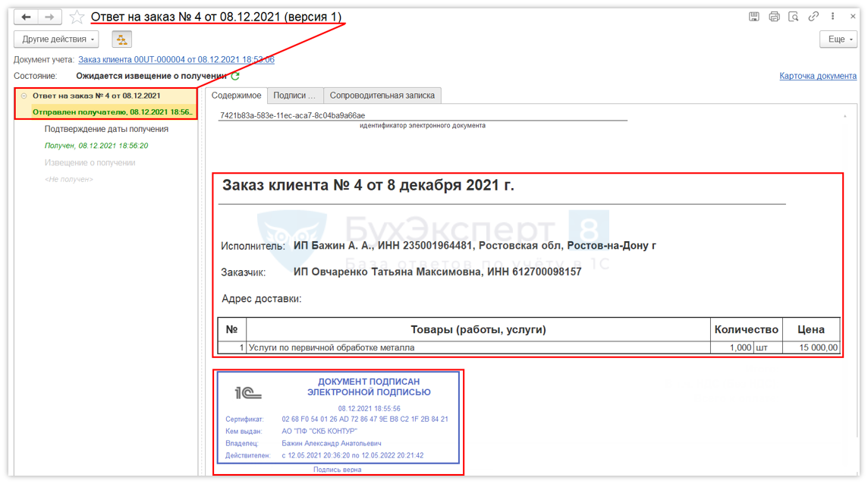The image size is (868, 484).
Task: Click the Получен, 08.12.2021 18:56:20 status
Action: [96, 146]
